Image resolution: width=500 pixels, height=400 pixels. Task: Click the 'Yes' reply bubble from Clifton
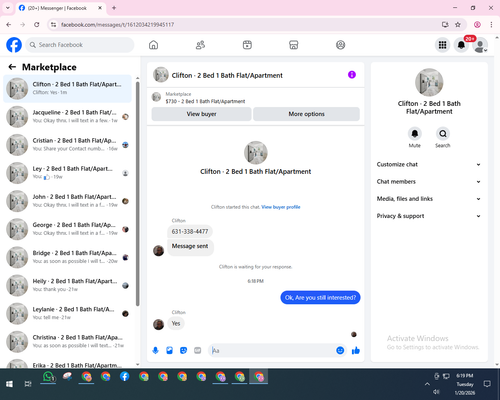(x=176, y=323)
